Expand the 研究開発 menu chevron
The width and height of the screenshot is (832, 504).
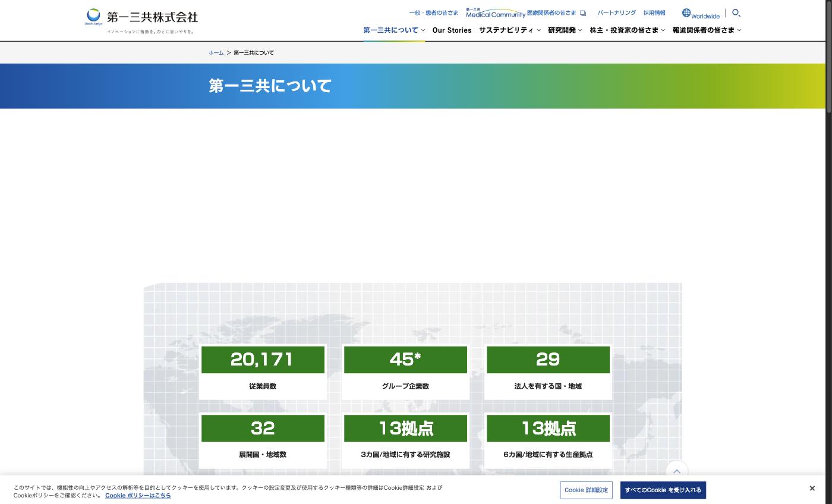click(x=580, y=30)
